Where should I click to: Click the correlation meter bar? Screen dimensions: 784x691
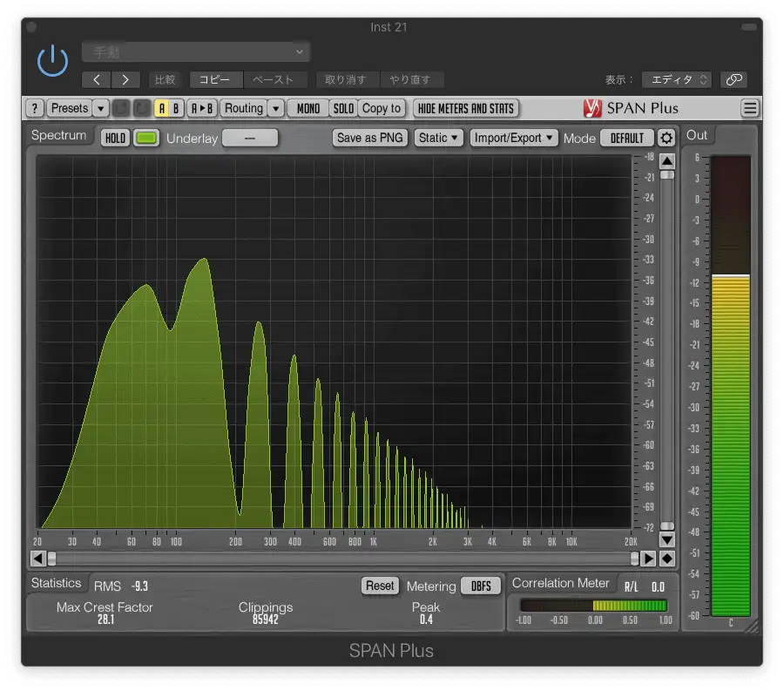tap(593, 606)
